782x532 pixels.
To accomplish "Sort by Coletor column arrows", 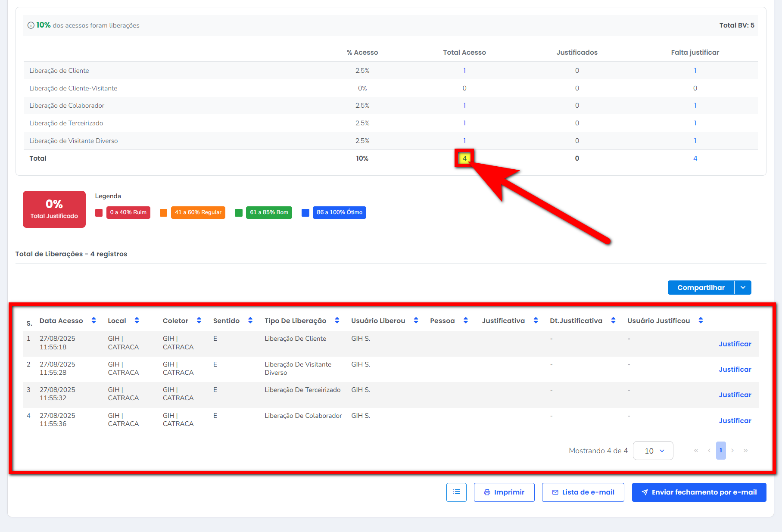I will point(199,320).
